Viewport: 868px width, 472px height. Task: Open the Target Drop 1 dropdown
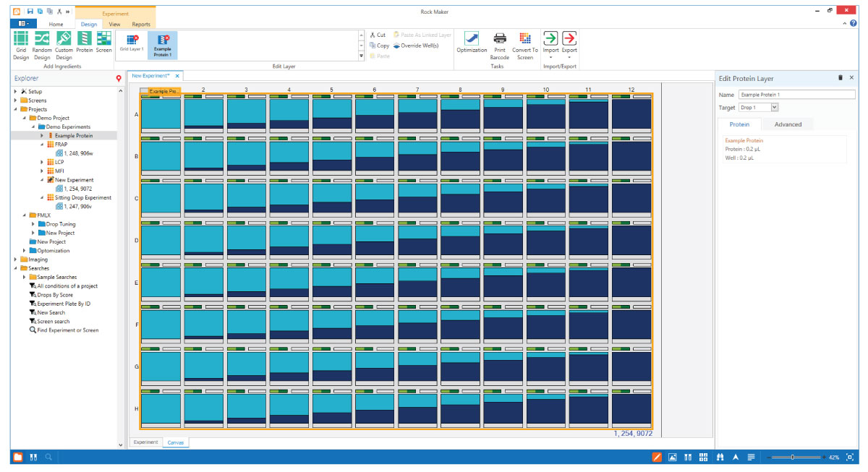775,107
